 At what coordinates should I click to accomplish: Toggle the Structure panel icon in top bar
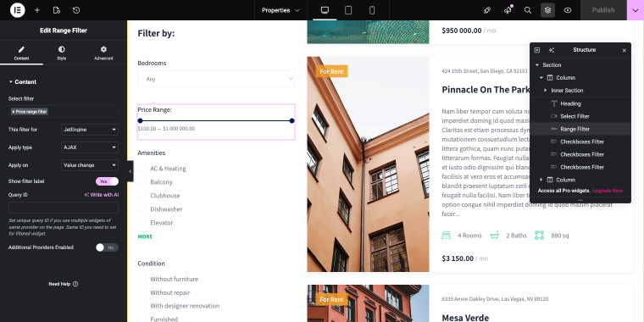coord(547,10)
